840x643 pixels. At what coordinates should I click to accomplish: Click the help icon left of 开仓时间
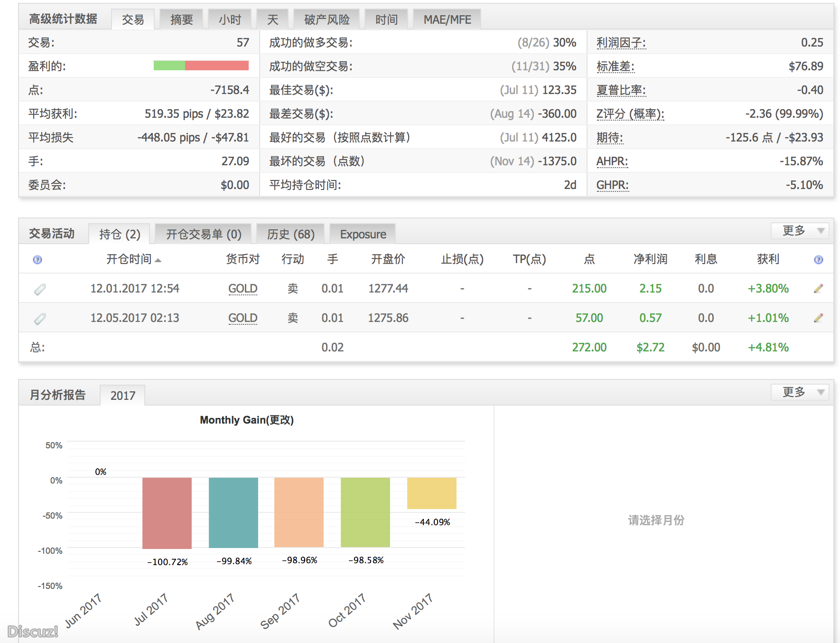(x=37, y=260)
